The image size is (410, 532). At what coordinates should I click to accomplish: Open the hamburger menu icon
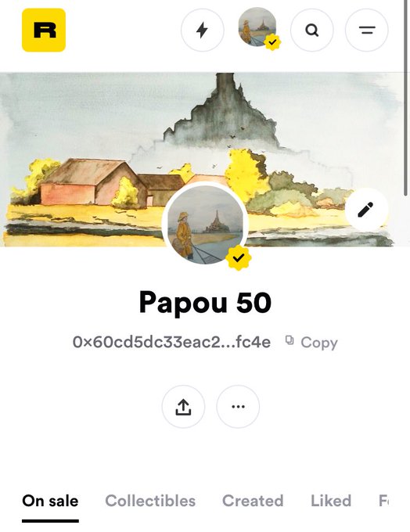(x=366, y=31)
